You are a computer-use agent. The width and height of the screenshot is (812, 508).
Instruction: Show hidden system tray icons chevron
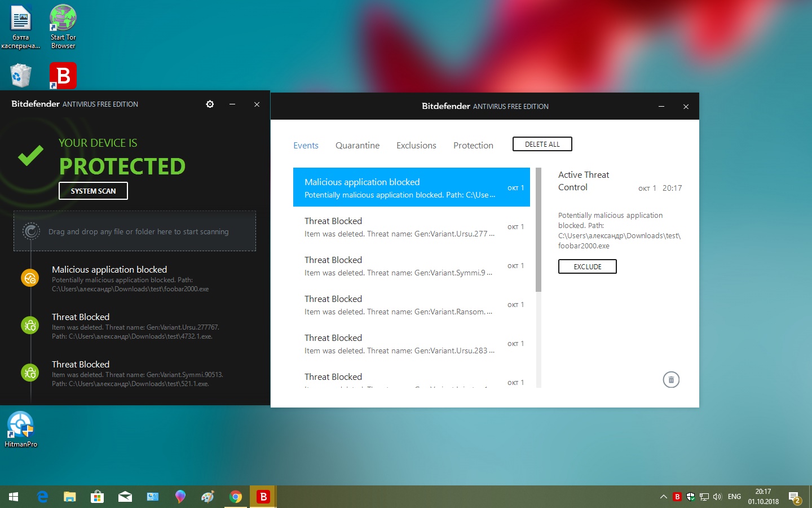[663, 497]
